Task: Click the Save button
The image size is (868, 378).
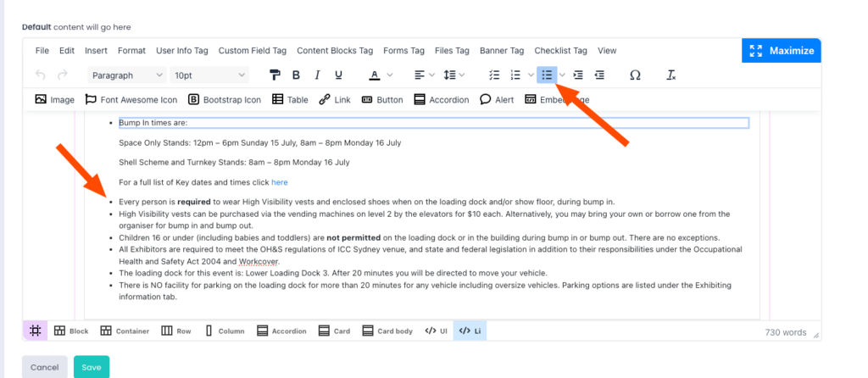Action: [x=91, y=367]
